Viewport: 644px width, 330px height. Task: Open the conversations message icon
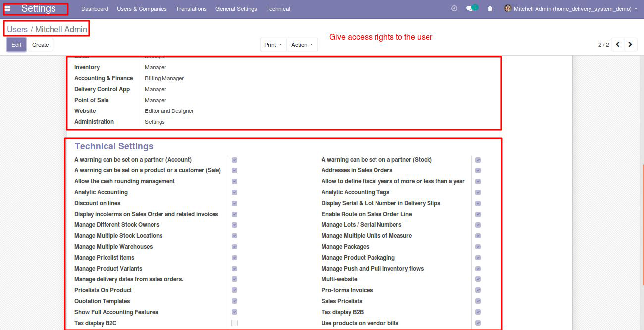tap(470, 9)
